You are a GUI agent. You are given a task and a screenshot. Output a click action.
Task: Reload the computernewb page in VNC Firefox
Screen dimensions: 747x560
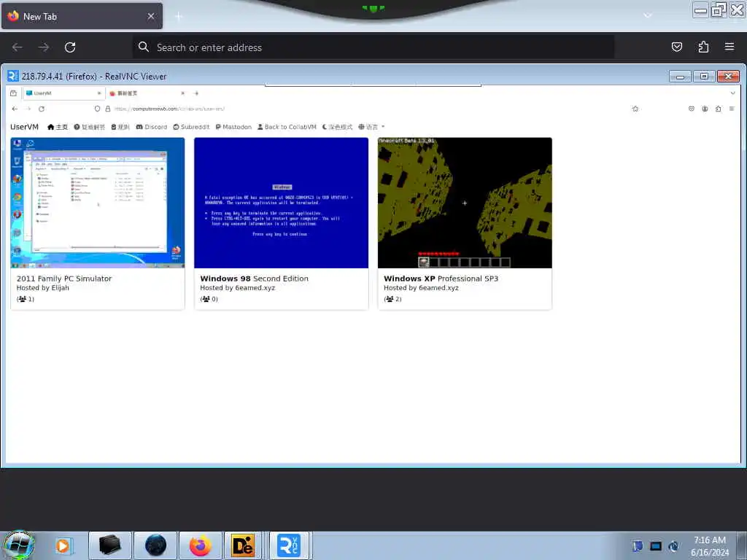pos(42,109)
